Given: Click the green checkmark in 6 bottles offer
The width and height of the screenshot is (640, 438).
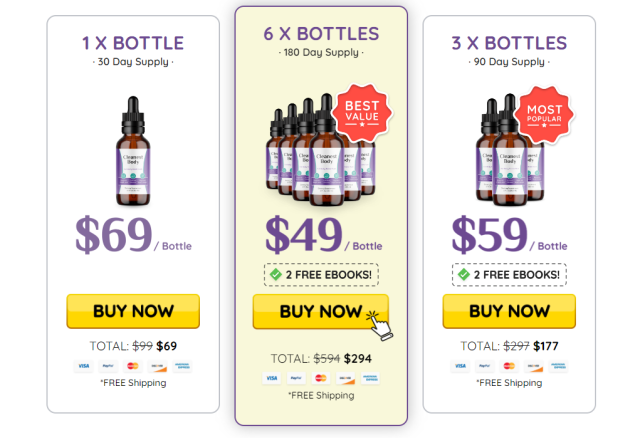Looking at the screenshot, I should click(x=276, y=274).
